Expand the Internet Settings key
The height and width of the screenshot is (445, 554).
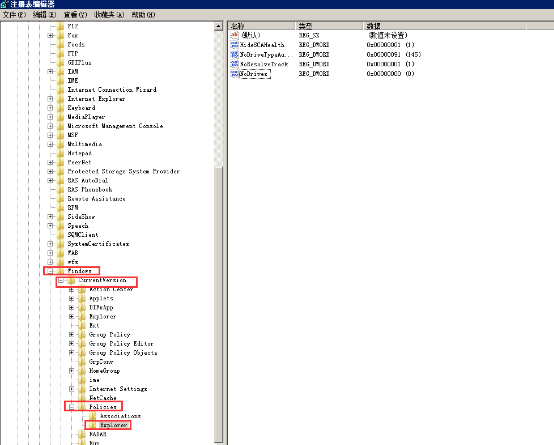point(71,389)
